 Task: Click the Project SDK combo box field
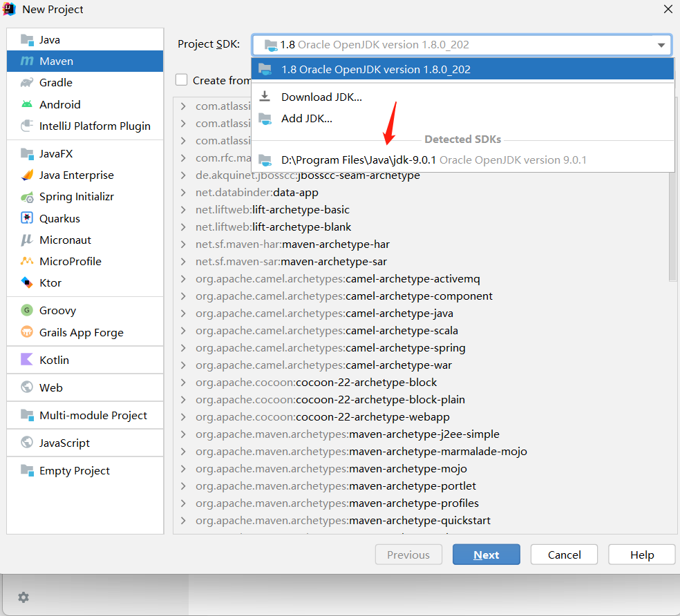pyautogui.click(x=462, y=45)
